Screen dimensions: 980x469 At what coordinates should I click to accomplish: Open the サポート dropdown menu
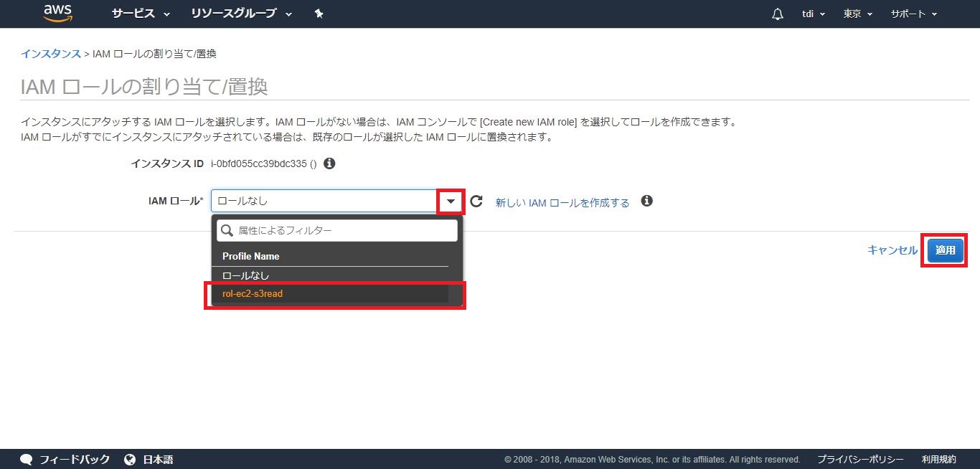(x=913, y=14)
